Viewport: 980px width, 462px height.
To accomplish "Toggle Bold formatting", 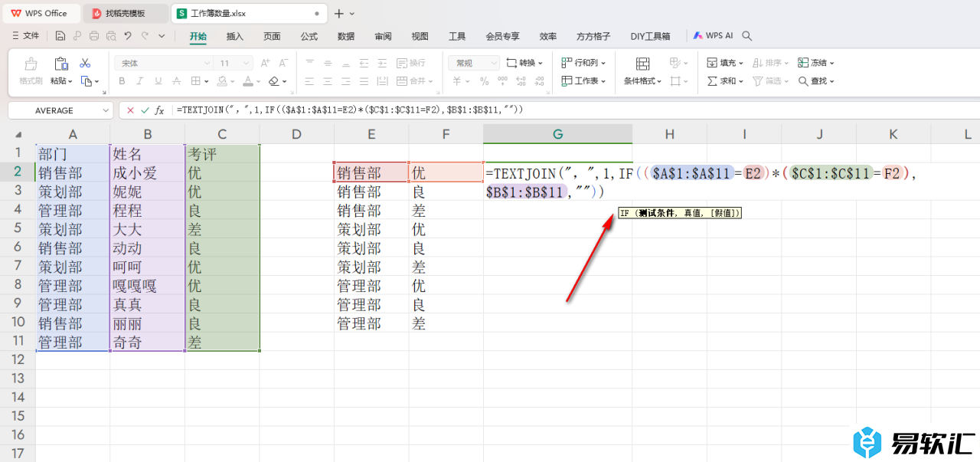I will click(x=122, y=81).
